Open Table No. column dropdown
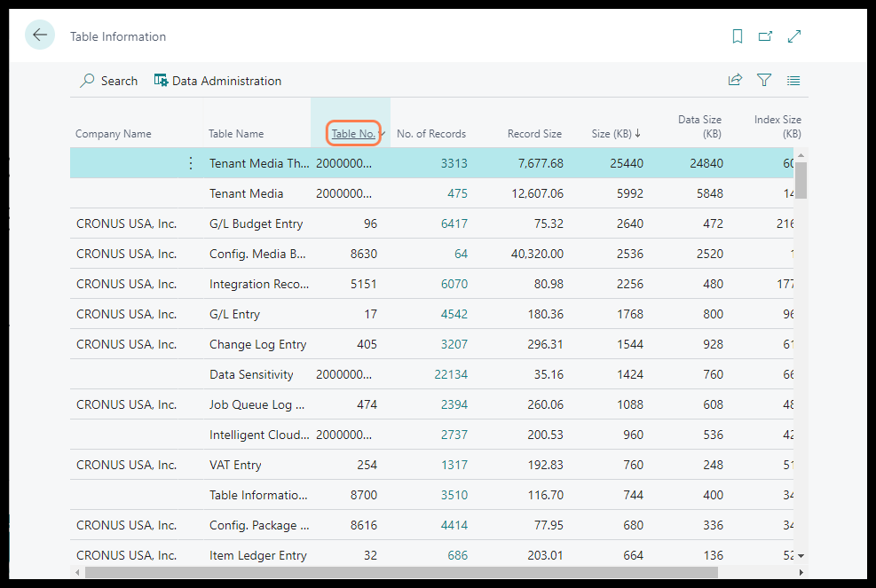The image size is (876, 588). 382,134
